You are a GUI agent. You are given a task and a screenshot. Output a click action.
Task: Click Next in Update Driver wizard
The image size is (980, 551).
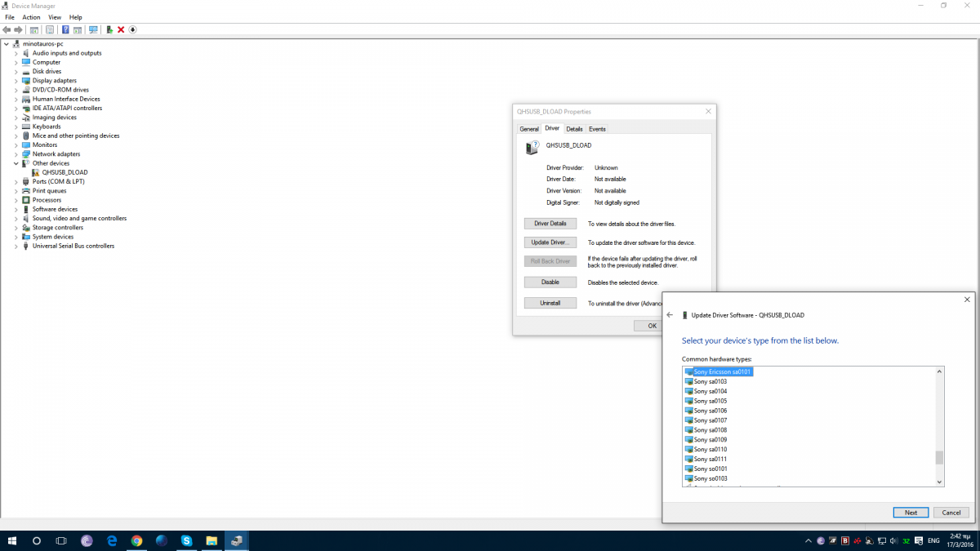coord(911,513)
